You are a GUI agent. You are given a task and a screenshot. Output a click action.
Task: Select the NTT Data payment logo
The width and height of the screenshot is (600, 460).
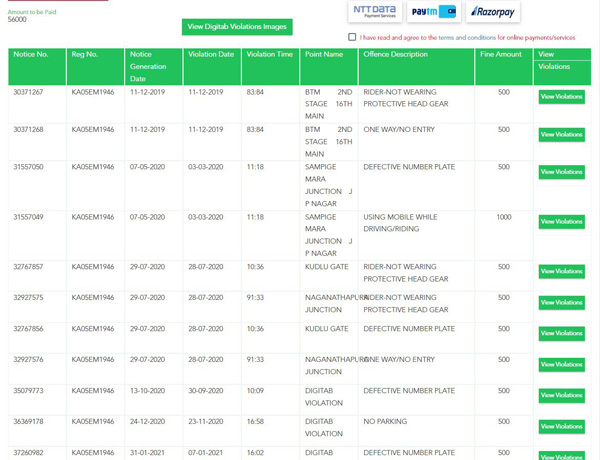pos(372,12)
